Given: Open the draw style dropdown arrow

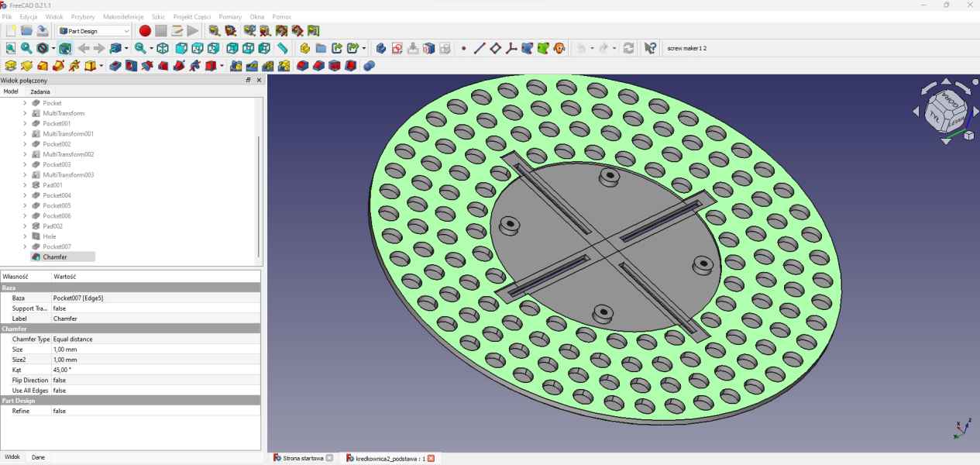Looking at the screenshot, I should point(53,48).
